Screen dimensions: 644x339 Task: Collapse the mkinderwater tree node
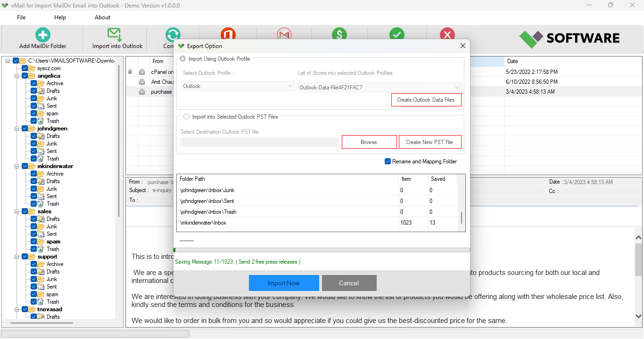(x=17, y=166)
